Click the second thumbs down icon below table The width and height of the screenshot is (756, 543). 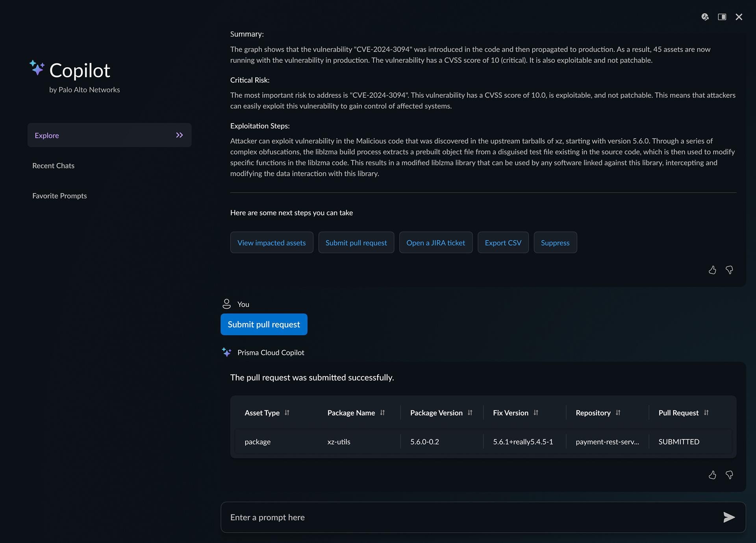pyautogui.click(x=729, y=475)
